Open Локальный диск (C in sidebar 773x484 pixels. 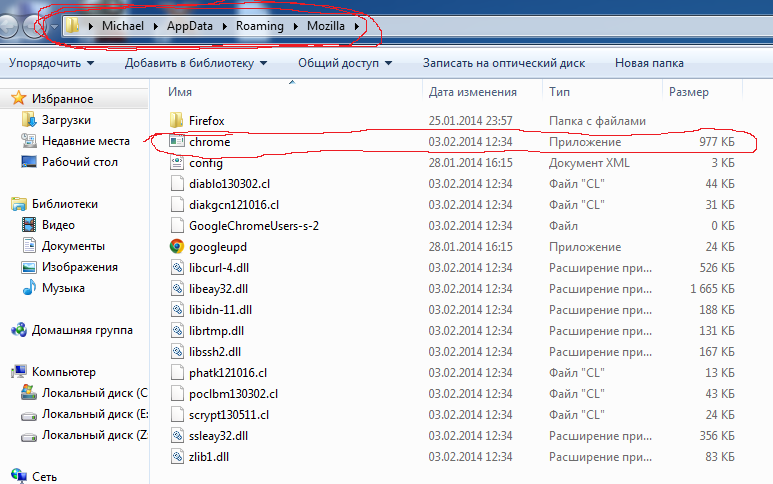pyautogui.click(x=95, y=393)
